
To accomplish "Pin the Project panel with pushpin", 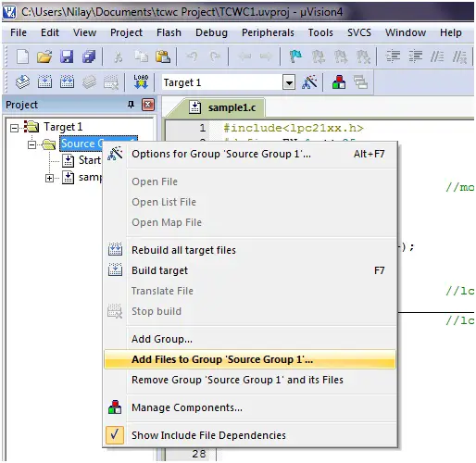I will pos(131,105).
